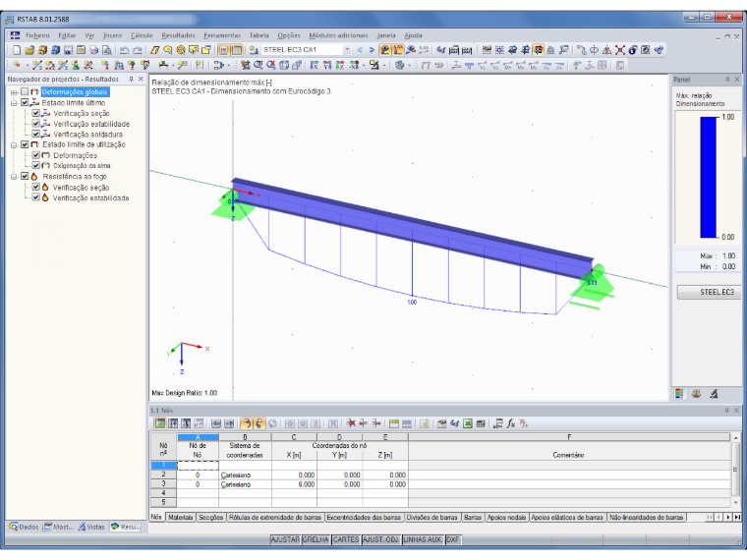Screen dimensions: 747x560
Task: Open the STEEL EC3 CA1 dropdown
Action: 347,49
